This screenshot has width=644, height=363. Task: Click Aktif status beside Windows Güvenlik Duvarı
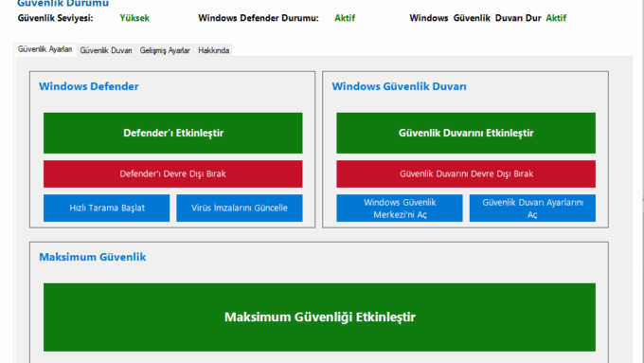(x=556, y=18)
